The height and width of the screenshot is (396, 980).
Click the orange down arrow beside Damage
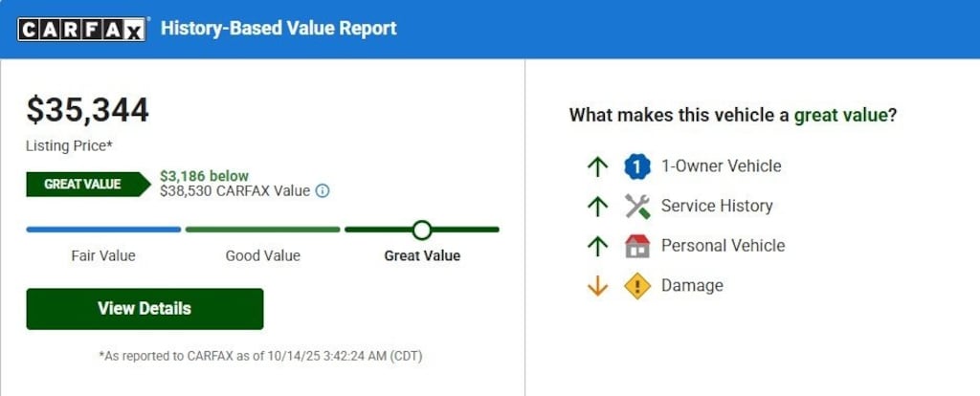[597, 286]
